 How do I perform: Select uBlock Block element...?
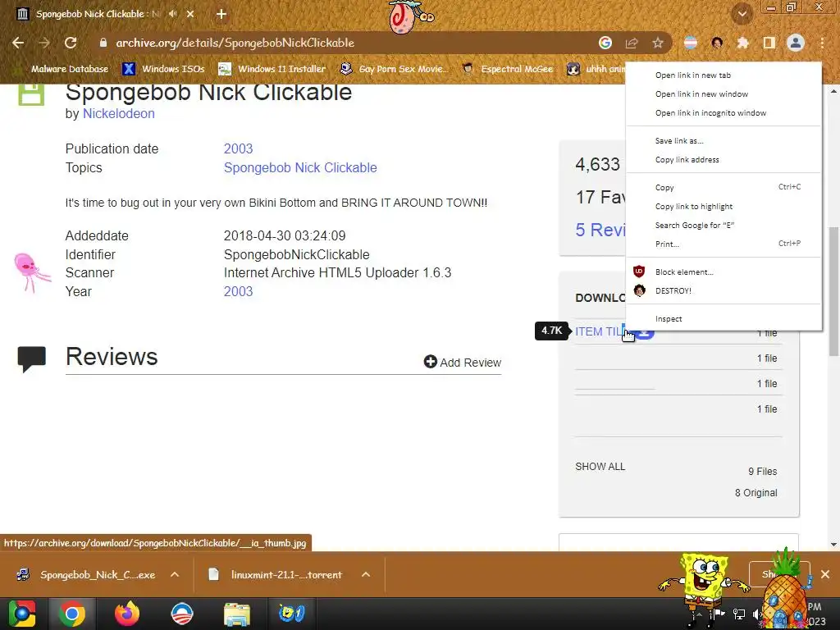(x=724, y=272)
